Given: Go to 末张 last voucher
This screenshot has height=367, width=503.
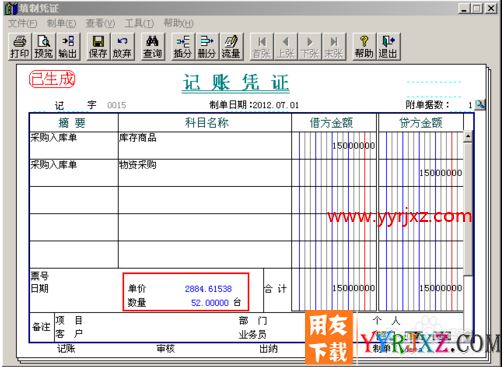Looking at the screenshot, I should (334, 46).
